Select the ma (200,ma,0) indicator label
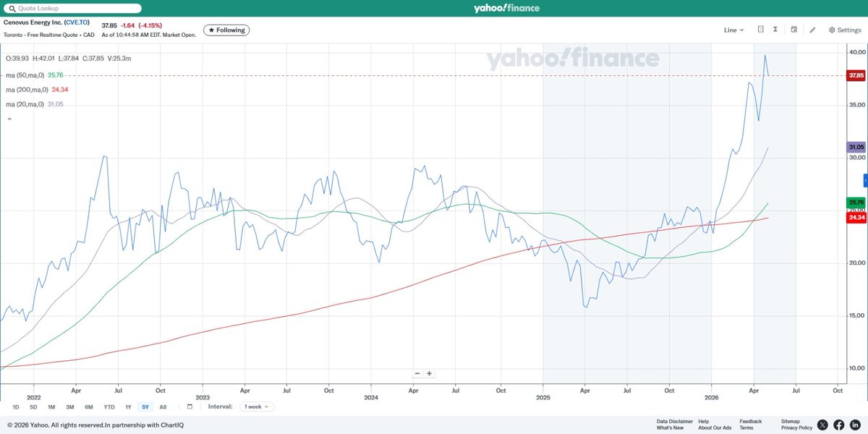Image resolution: width=868 pixels, height=434 pixels. coord(28,90)
